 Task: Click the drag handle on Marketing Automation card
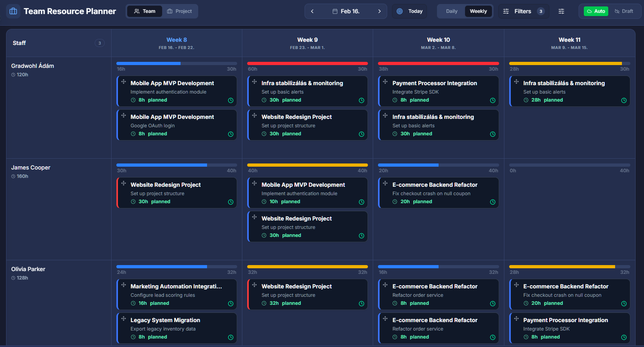124,285
